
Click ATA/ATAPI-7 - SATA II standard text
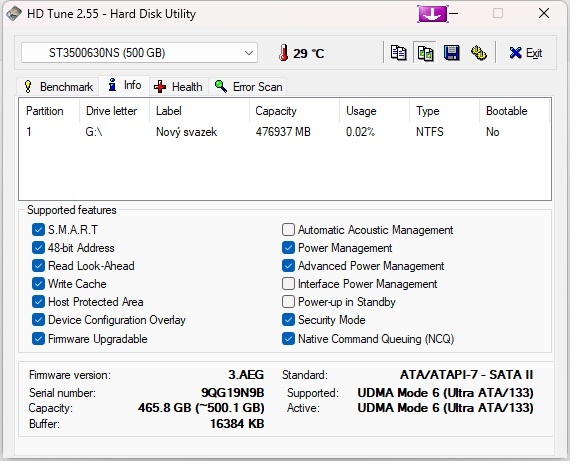pyautogui.click(x=467, y=375)
